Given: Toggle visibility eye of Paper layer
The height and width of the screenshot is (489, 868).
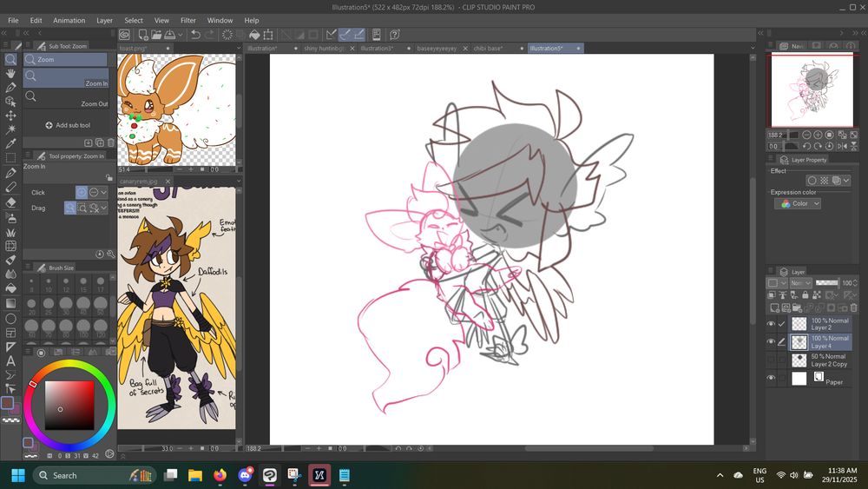Looking at the screenshot, I should [x=771, y=378].
